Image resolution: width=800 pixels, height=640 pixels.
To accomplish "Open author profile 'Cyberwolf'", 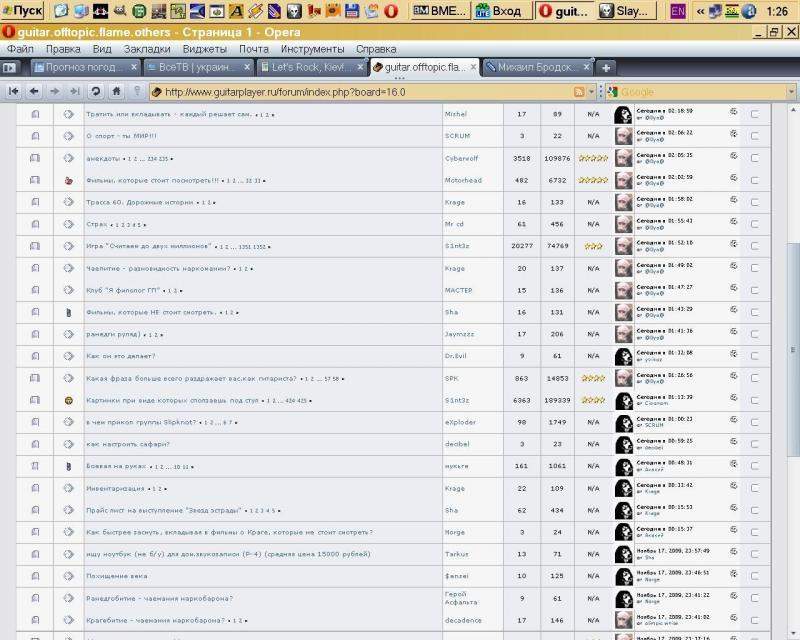I will 461,158.
